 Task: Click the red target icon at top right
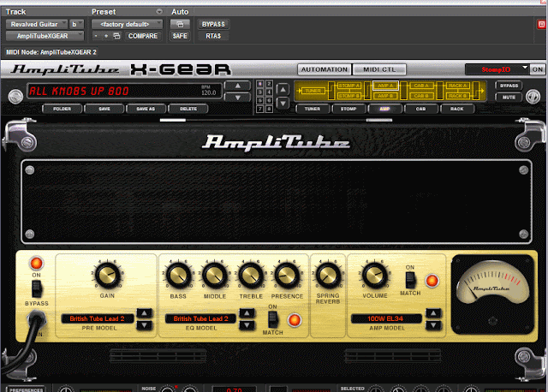(542, 24)
